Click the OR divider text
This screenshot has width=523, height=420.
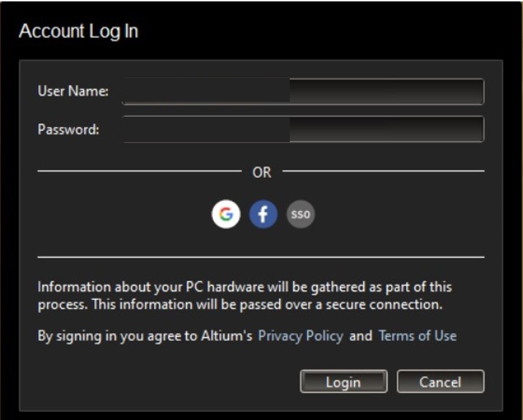[262, 172]
